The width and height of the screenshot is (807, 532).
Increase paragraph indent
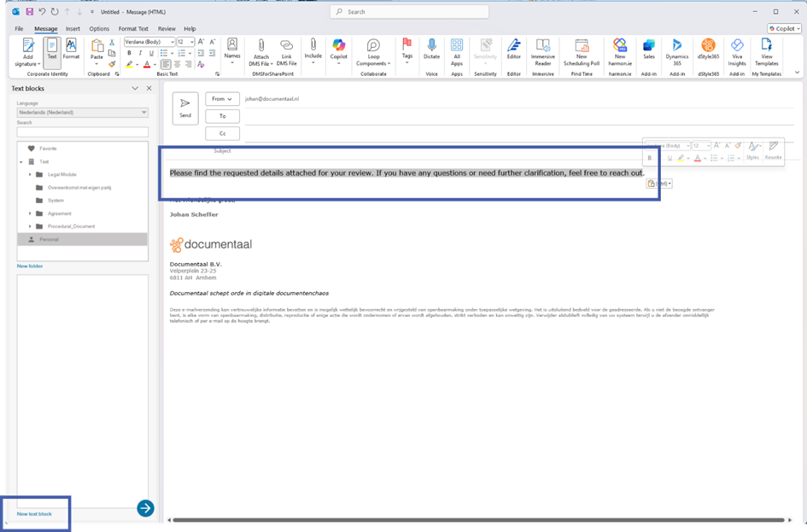pos(213,53)
